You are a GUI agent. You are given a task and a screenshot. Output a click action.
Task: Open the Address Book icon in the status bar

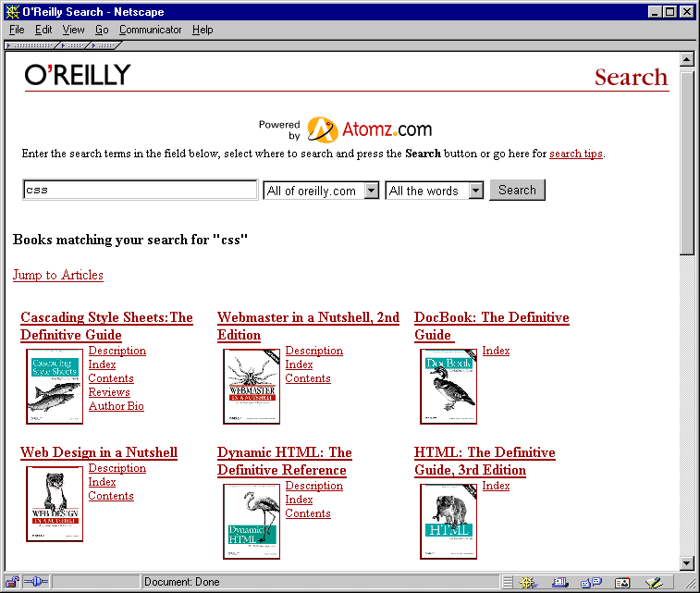point(622,582)
